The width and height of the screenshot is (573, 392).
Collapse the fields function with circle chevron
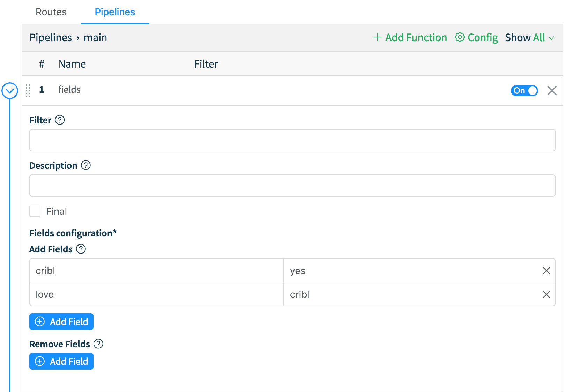pyautogui.click(x=10, y=91)
